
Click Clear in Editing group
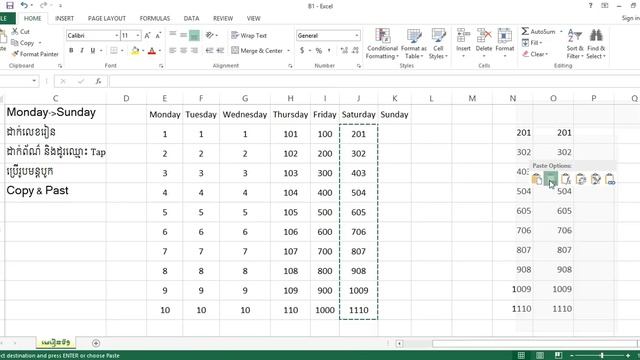tap(535, 54)
